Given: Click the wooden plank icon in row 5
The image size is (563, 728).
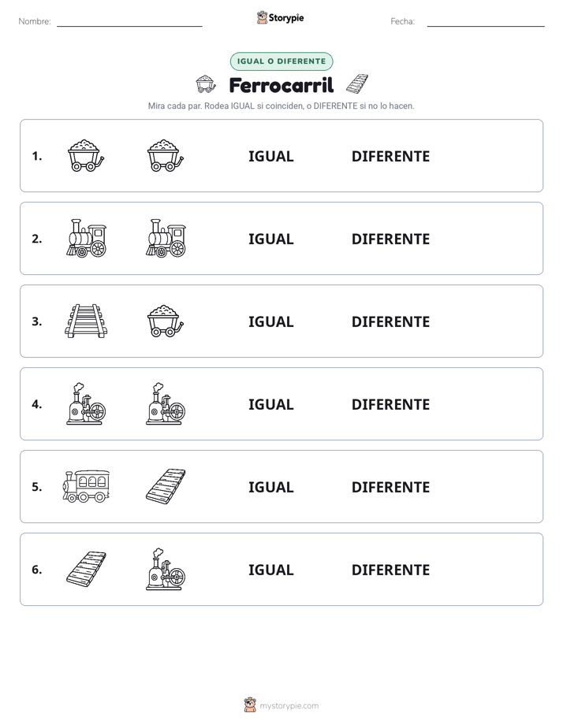Looking at the screenshot, I should pos(166,486).
